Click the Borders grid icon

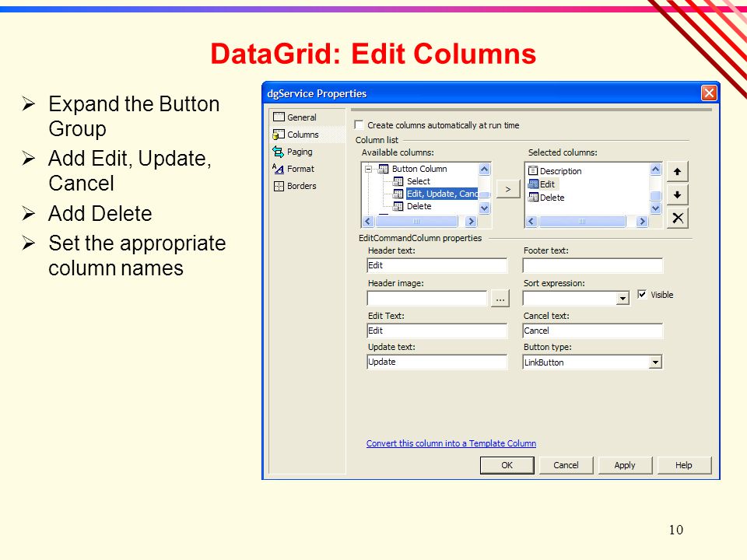click(279, 186)
